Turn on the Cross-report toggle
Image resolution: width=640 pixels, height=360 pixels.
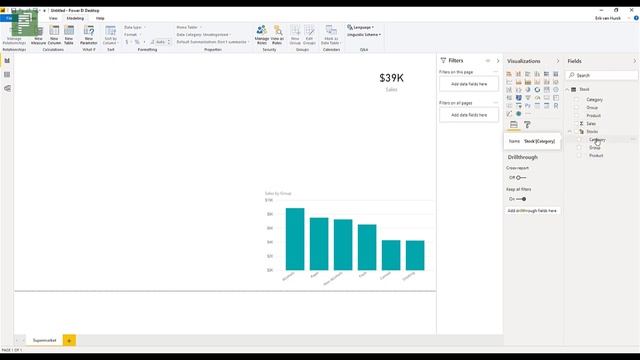pos(520,178)
